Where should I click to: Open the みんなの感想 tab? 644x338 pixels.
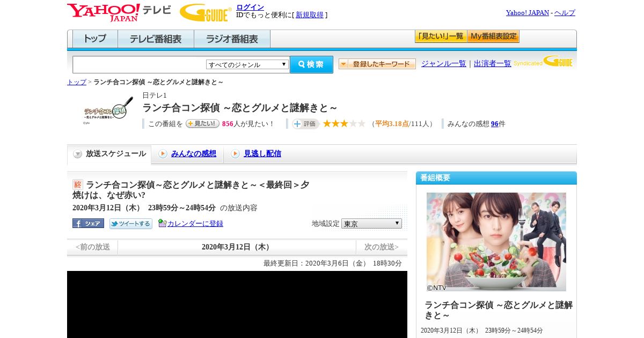187,154
